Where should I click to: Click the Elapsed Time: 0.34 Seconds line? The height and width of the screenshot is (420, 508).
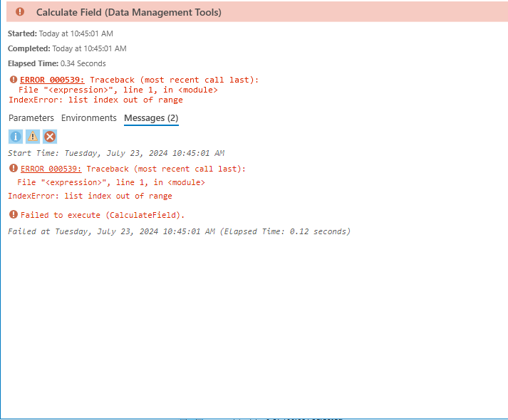57,63
